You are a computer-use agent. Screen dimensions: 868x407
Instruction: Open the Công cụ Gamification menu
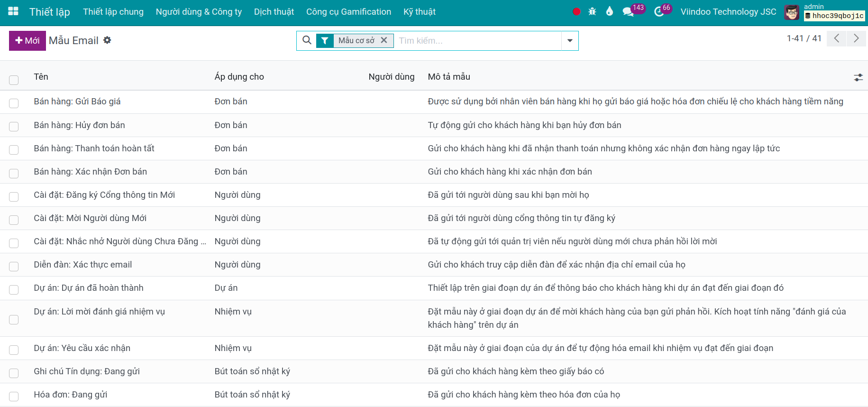point(348,12)
